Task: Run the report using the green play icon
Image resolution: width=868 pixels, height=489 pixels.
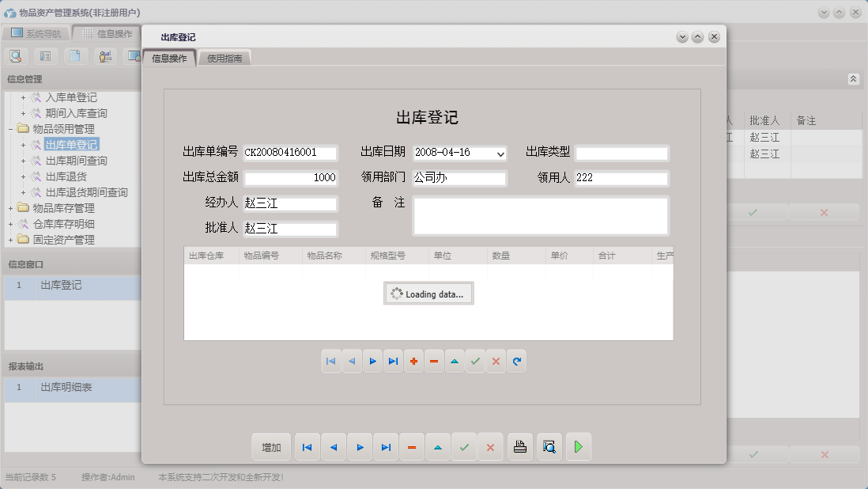Action: click(578, 446)
